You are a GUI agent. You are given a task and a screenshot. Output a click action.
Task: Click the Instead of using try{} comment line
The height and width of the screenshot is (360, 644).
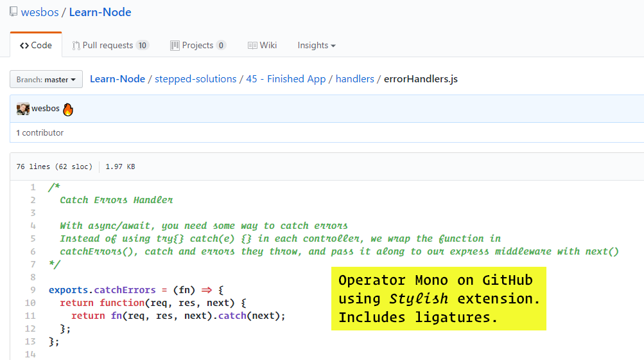click(x=280, y=239)
